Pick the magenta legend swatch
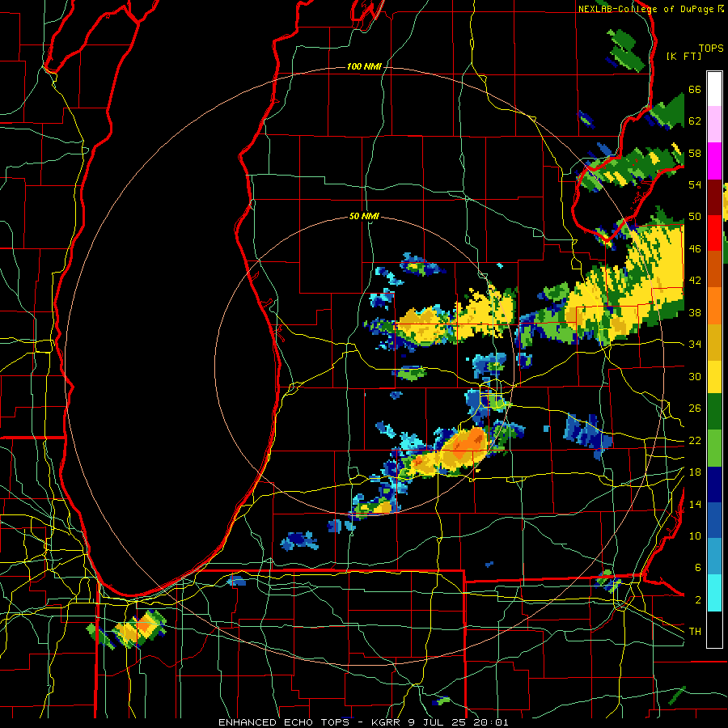Viewport: 728px width, 728px height. pyautogui.click(x=714, y=161)
